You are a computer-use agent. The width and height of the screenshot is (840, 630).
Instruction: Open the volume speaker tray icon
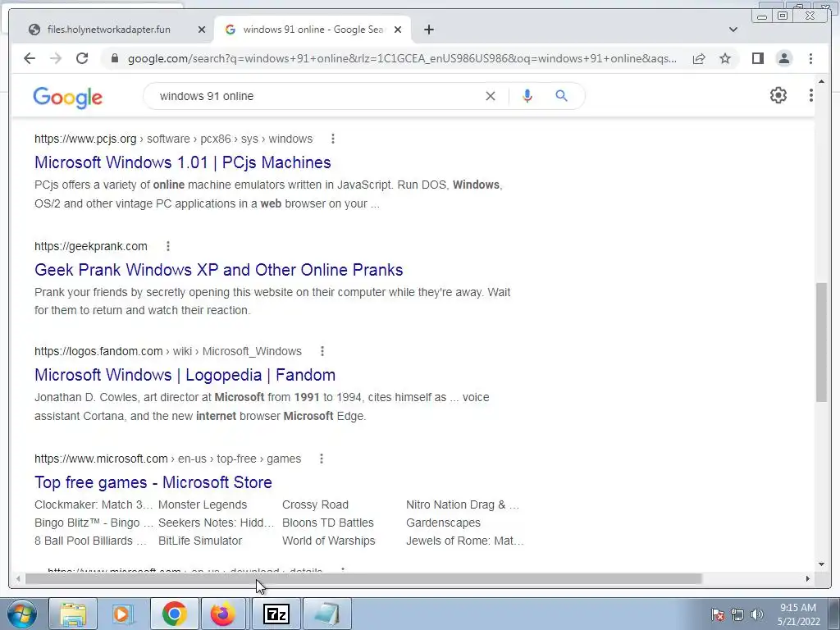[757, 614]
